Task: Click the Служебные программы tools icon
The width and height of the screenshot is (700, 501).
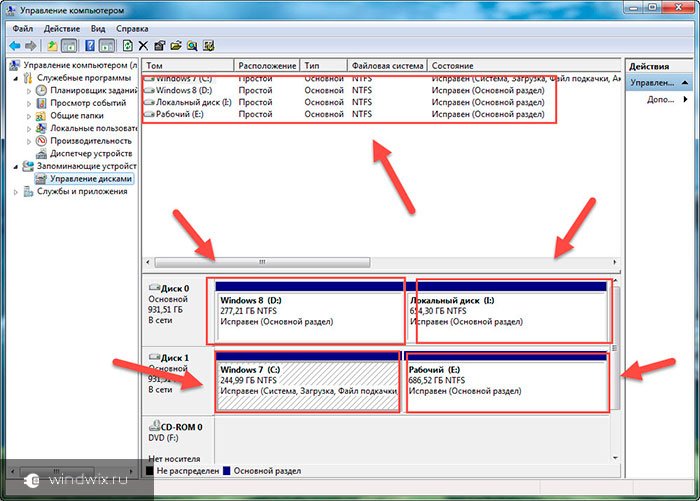Action: pyautogui.click(x=28, y=78)
